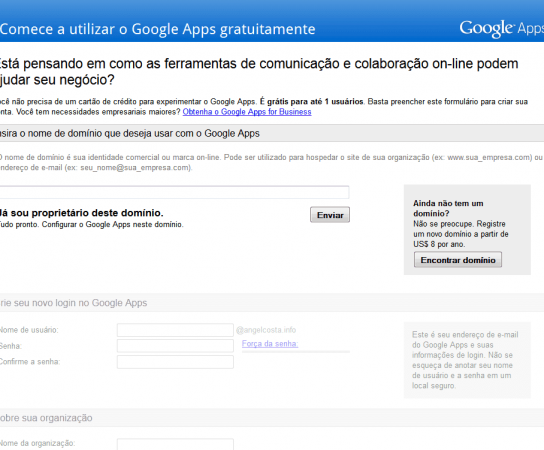Click the 'Tudo pronto. Configurar o Google Apps neste domínio.' text
This screenshot has height=450, width=544.
(92, 224)
